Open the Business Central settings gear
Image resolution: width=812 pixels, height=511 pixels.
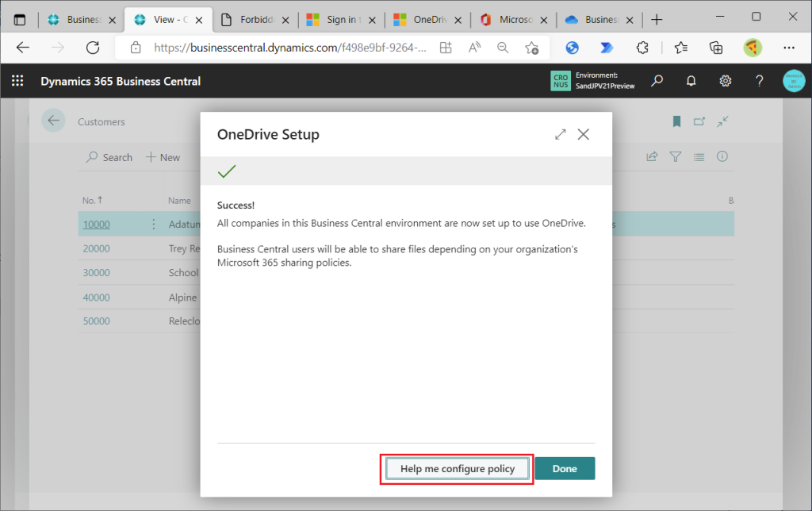pyautogui.click(x=725, y=81)
